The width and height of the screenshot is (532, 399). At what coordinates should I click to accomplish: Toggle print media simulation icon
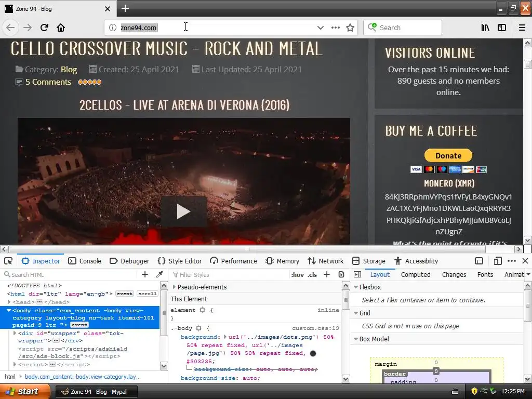click(341, 274)
